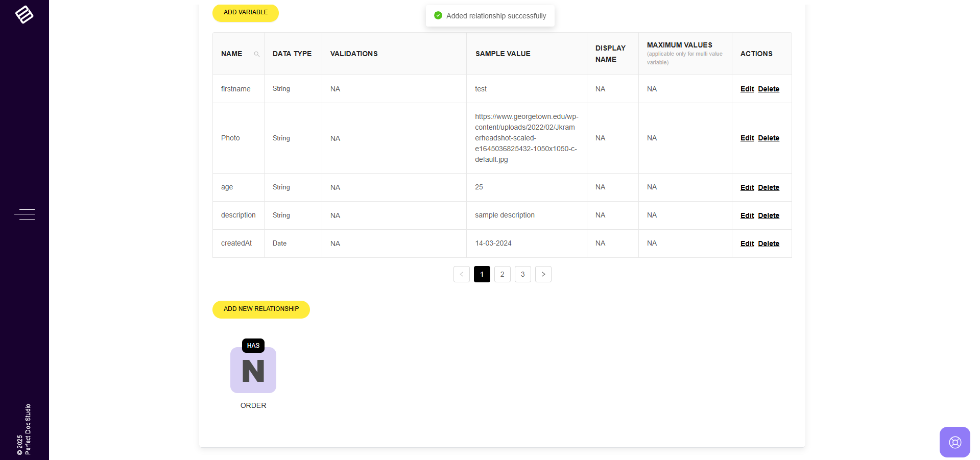This screenshot has width=980, height=460.
Task: Edit the createdAt variable
Action: point(747,244)
